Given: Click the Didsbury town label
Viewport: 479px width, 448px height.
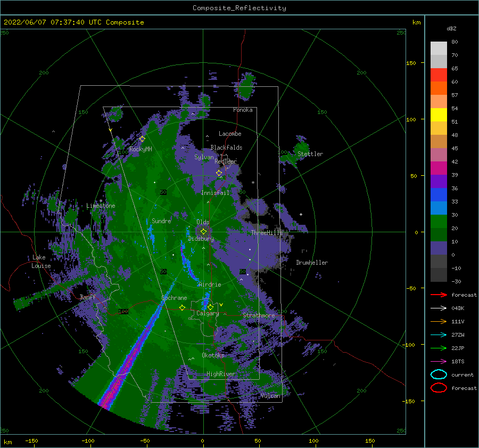Looking at the screenshot, I should coord(201,239).
